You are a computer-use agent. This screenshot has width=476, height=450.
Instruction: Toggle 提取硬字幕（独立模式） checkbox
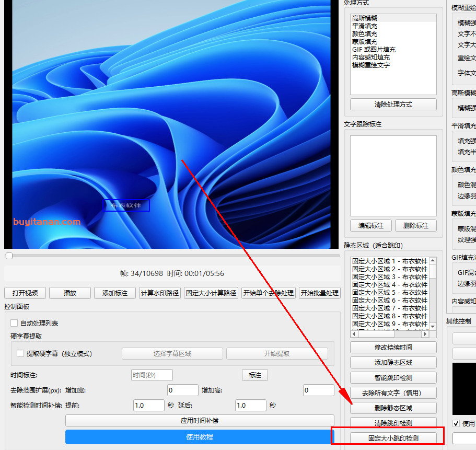(x=20, y=354)
